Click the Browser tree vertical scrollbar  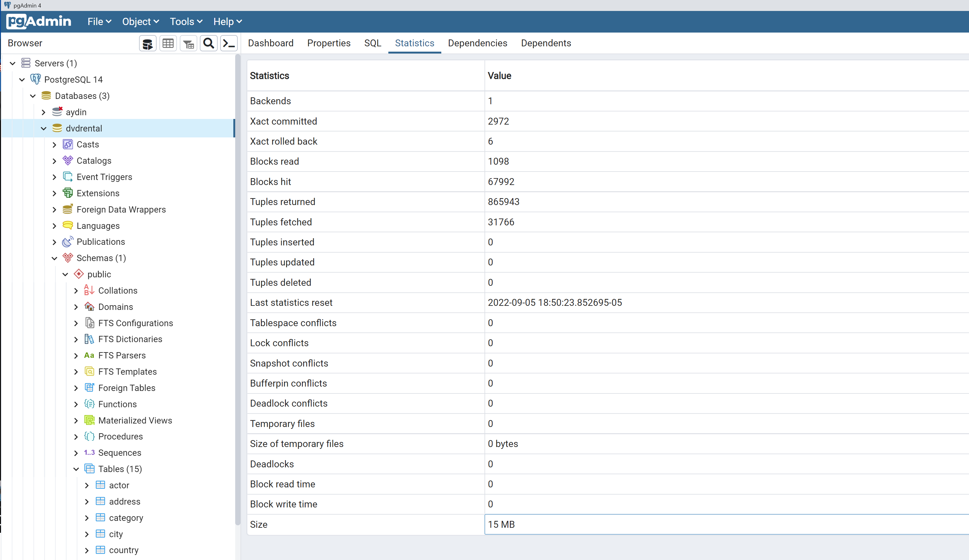click(238, 288)
